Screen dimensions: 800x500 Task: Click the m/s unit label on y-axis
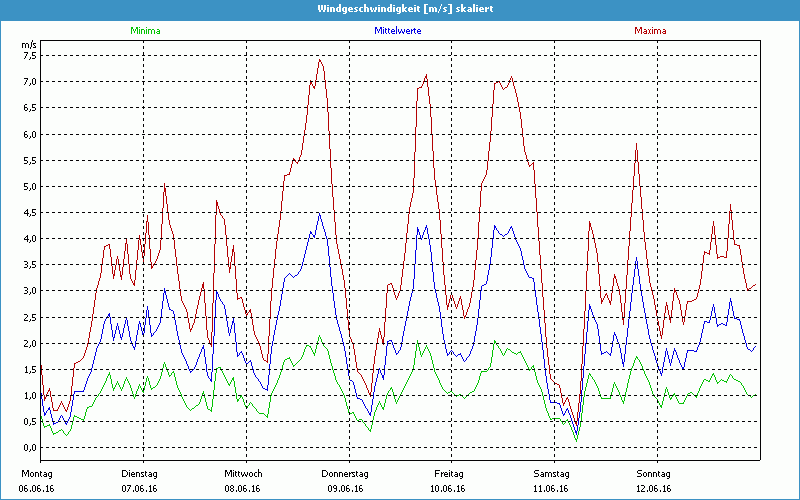pyautogui.click(x=28, y=44)
